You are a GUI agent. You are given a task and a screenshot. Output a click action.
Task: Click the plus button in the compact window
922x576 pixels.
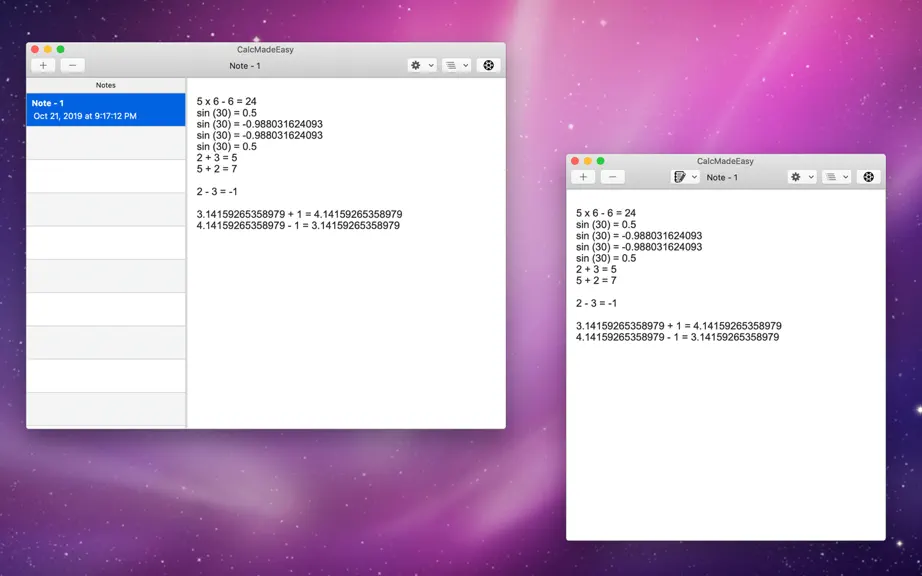click(583, 177)
